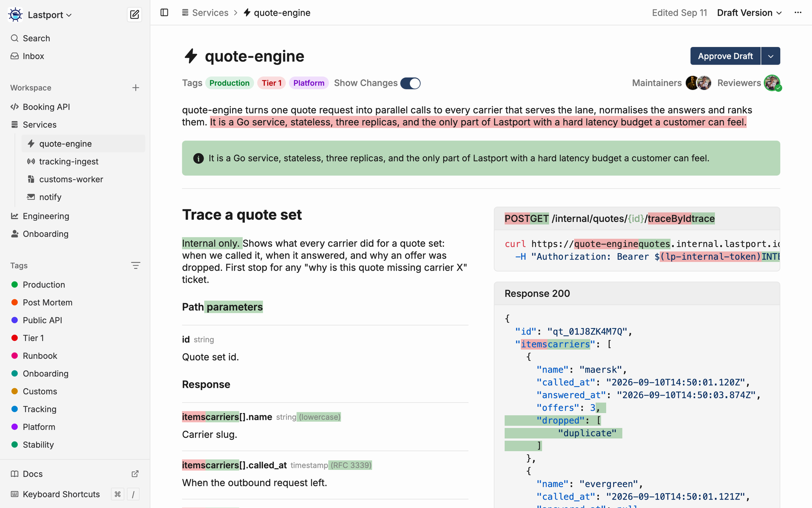
Task: Add a new Workspace item
Action: pos(136,88)
